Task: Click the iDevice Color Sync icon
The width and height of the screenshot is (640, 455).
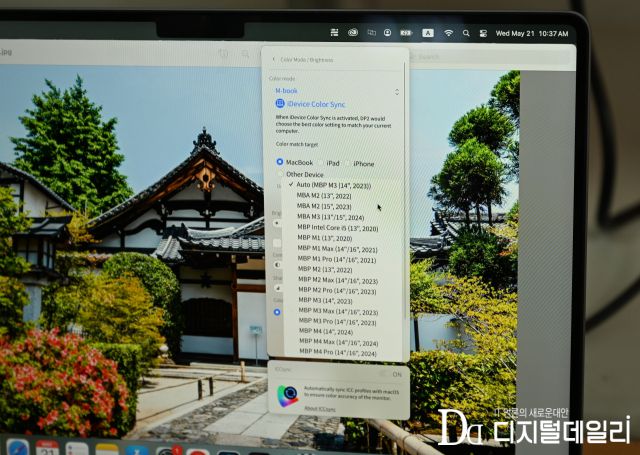Action: [x=281, y=103]
